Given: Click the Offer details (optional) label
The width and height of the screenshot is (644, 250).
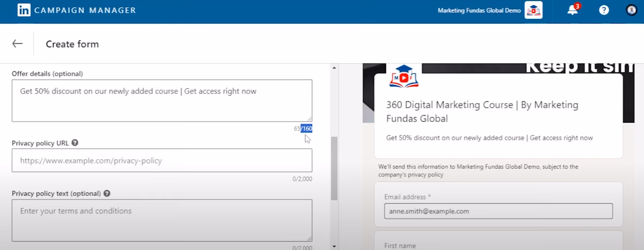Looking at the screenshot, I should click(47, 74).
